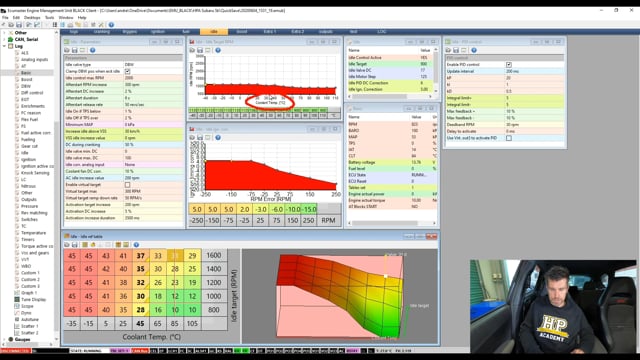Click the open project icon in main toolbar
Screen dimensions: 640x360
click(x=11, y=25)
